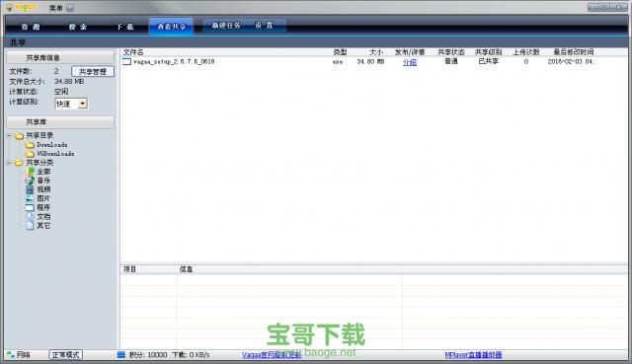Image resolution: width=632 pixels, height=364 pixels.
Task: Select the VGDownloads folder icon
Action: pos(30,154)
